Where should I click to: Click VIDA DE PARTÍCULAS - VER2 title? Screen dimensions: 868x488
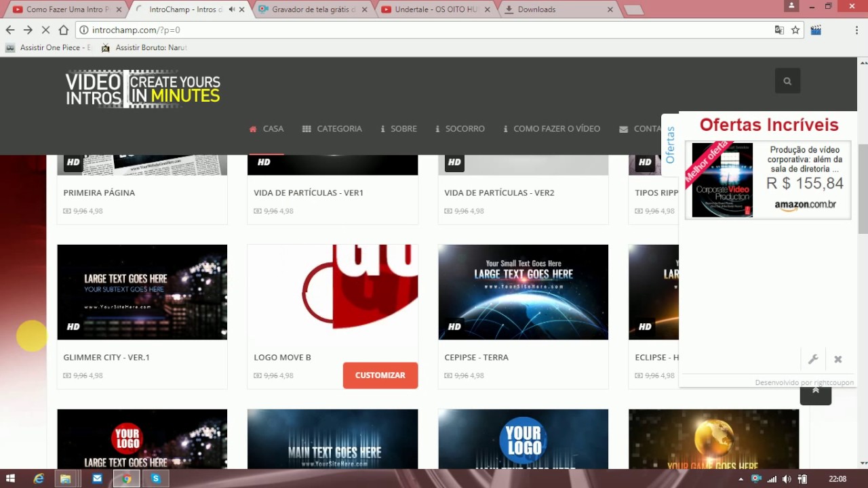pyautogui.click(x=499, y=192)
